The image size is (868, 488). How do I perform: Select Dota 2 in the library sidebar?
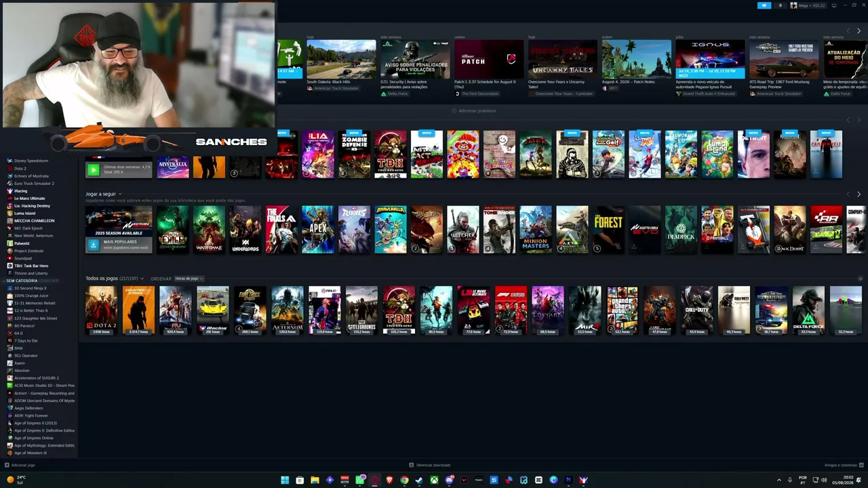tap(20, 168)
